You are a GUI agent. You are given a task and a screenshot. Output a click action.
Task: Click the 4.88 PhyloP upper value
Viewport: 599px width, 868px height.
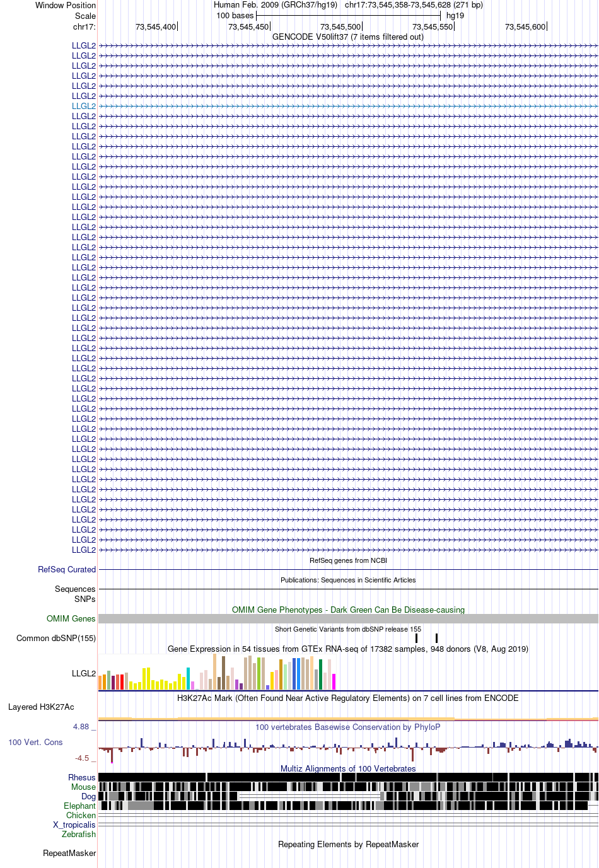point(81,727)
